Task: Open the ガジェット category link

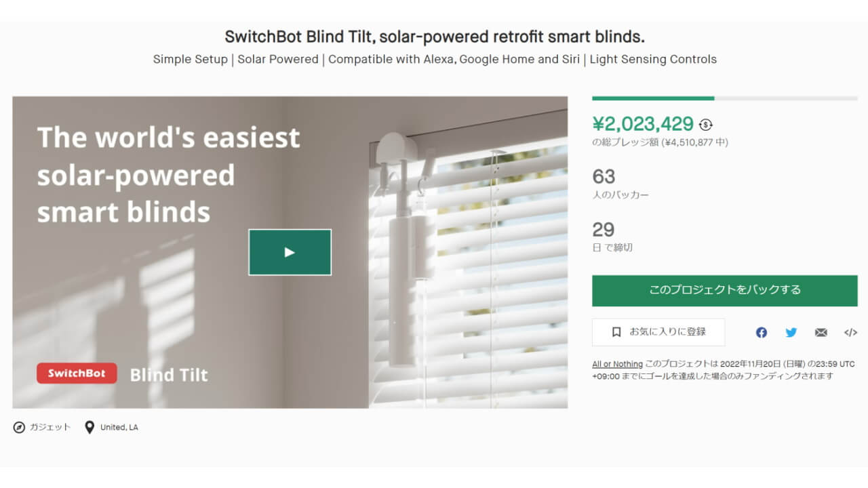Action: [x=50, y=428]
